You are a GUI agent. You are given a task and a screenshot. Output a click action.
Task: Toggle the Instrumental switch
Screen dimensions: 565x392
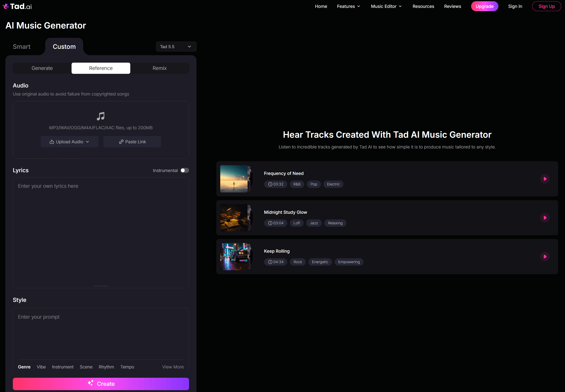[x=184, y=170]
